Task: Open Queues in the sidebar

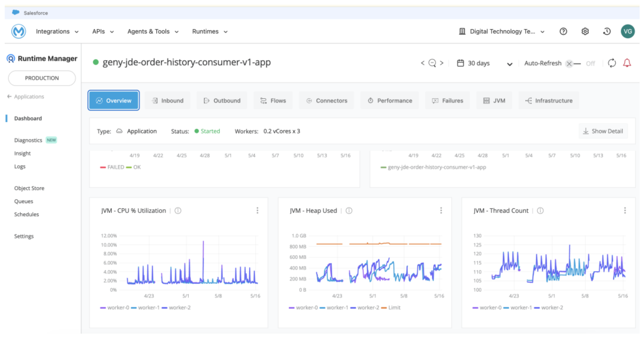Action: coord(24,202)
